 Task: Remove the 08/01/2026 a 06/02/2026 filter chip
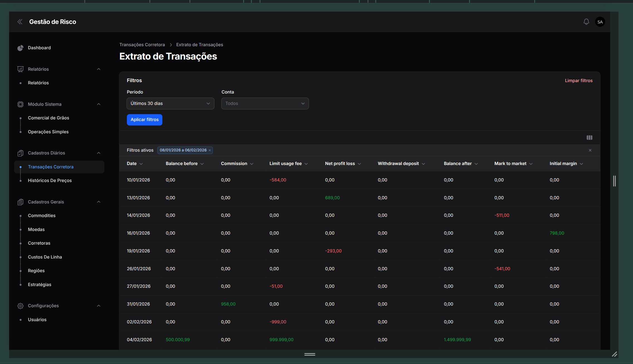click(210, 150)
